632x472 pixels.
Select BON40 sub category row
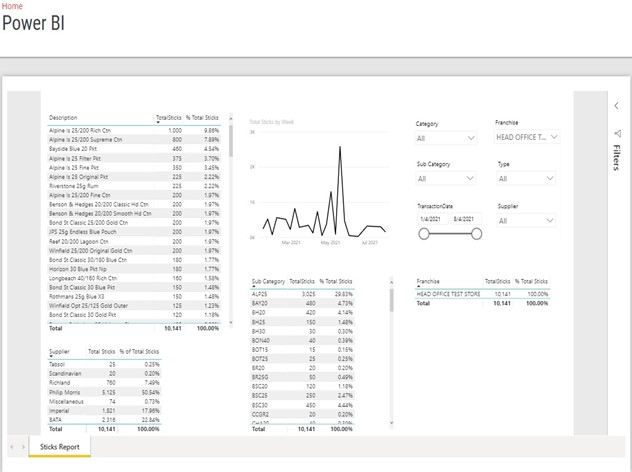[302, 341]
